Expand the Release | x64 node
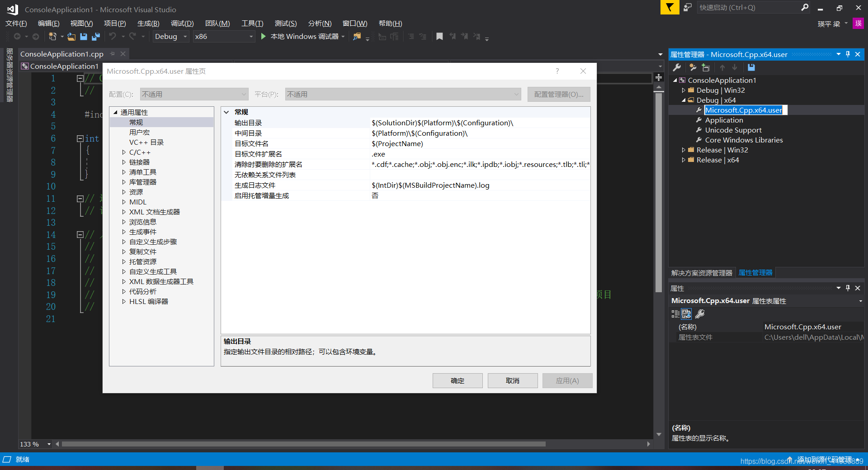This screenshot has width=868, height=470. [x=684, y=160]
